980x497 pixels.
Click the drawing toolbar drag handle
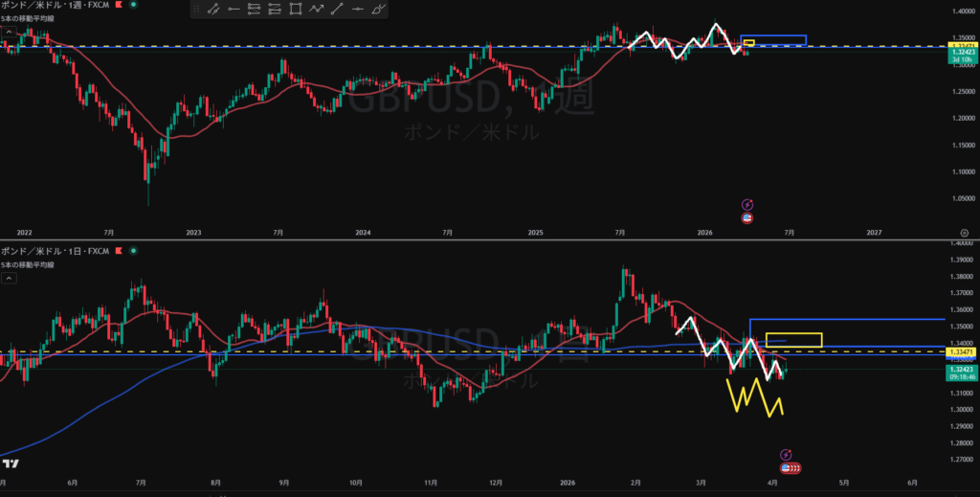tap(195, 10)
